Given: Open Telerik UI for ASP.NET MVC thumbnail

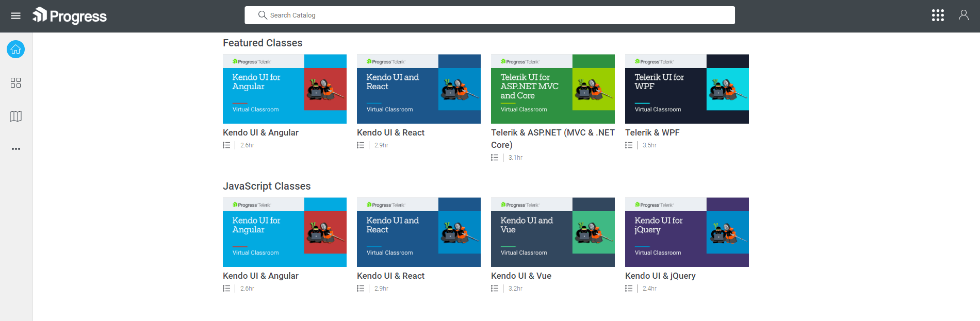Looking at the screenshot, I should point(553,89).
